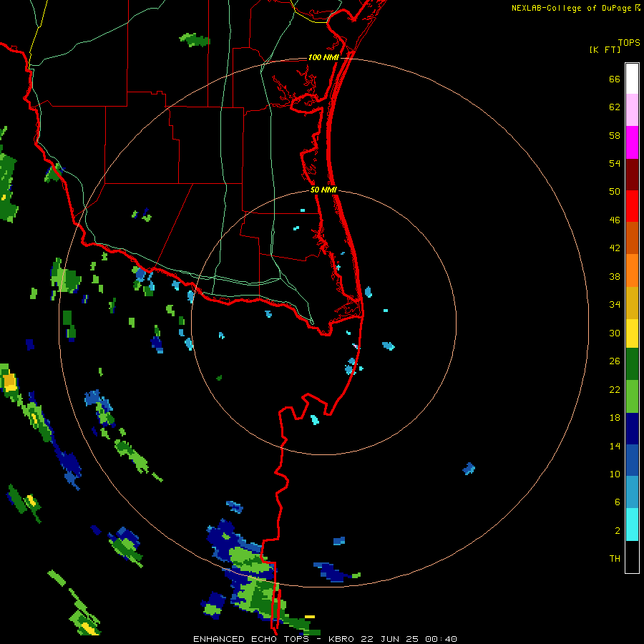Click the 100 NMI range ring label
644x644 pixels.
(323, 57)
